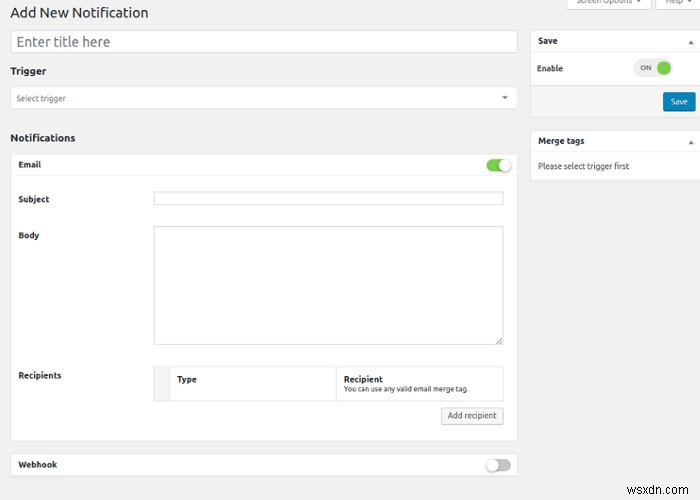700x500 pixels.
Task: Open the Help dropdown tab
Action: tap(675, 3)
